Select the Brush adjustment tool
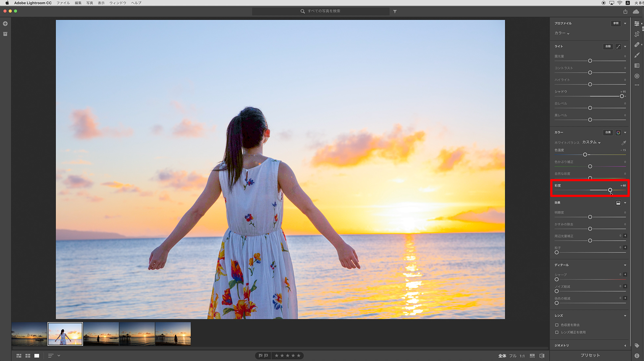This screenshot has height=361, width=644. pyautogui.click(x=637, y=55)
